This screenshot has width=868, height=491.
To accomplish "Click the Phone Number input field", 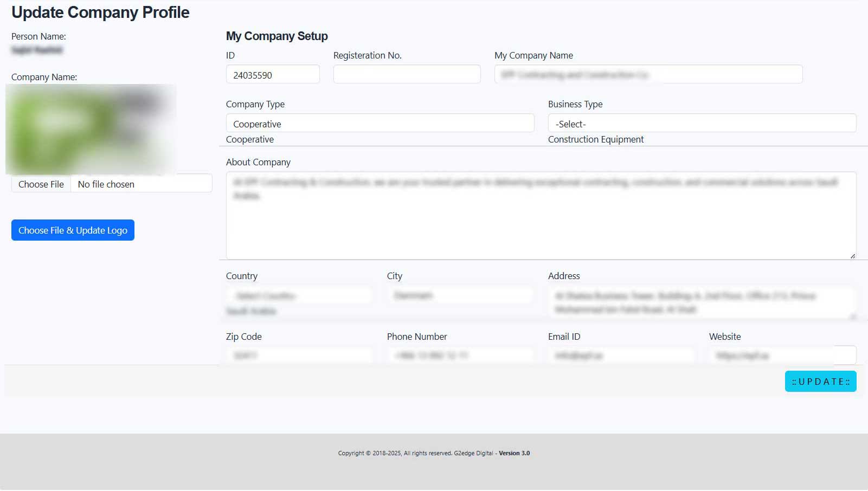I will (460, 356).
